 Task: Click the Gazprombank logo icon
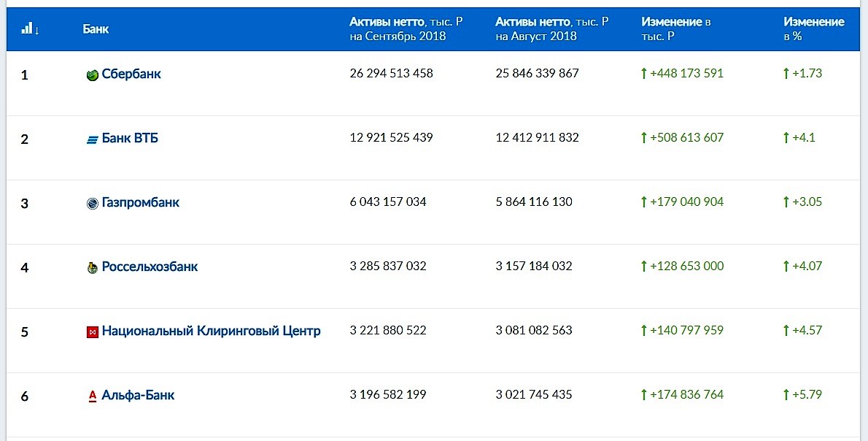pos(93,203)
